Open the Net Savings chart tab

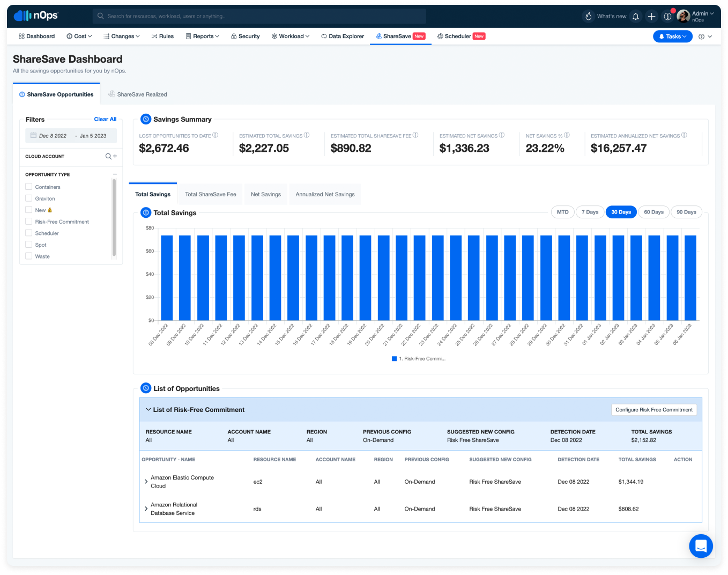[x=266, y=194]
